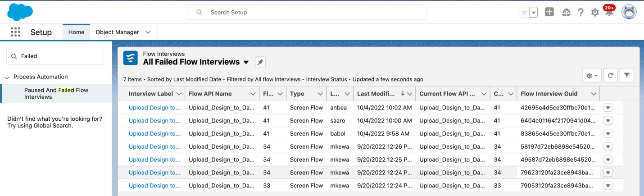Open Current Flow API column menu chevron
The width and height of the screenshot is (644, 196).
tap(484, 94)
